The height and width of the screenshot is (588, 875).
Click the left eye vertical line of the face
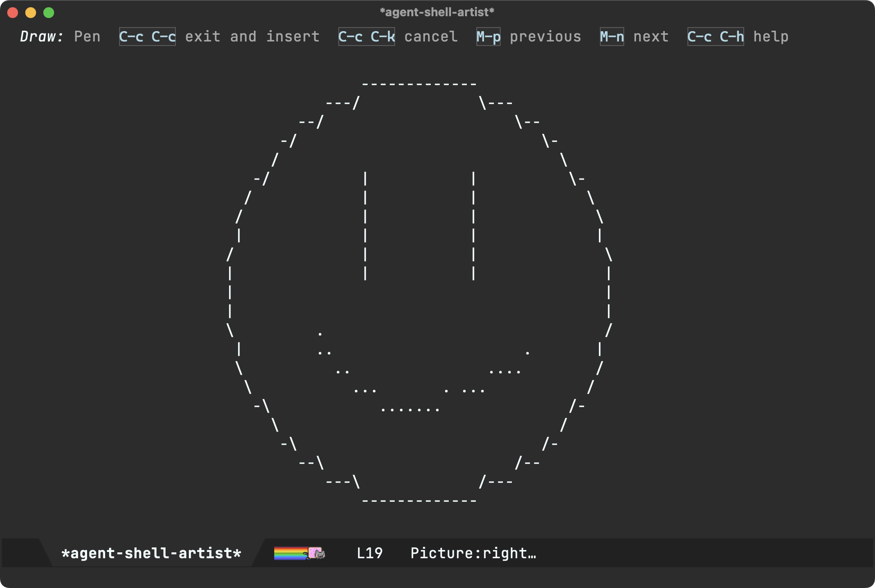(365, 226)
